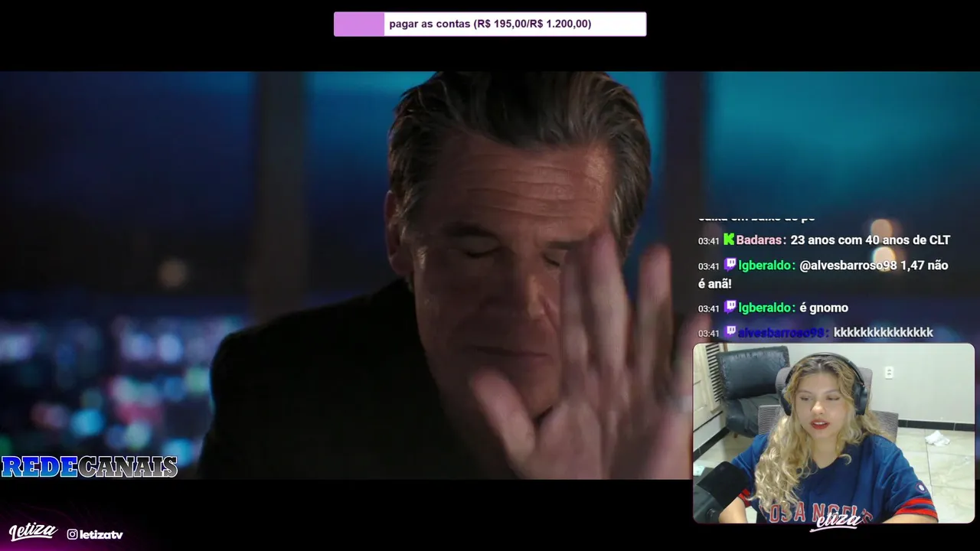
Task: Click the 03:41 timestamp on Badaras's message
Action: 708,241
